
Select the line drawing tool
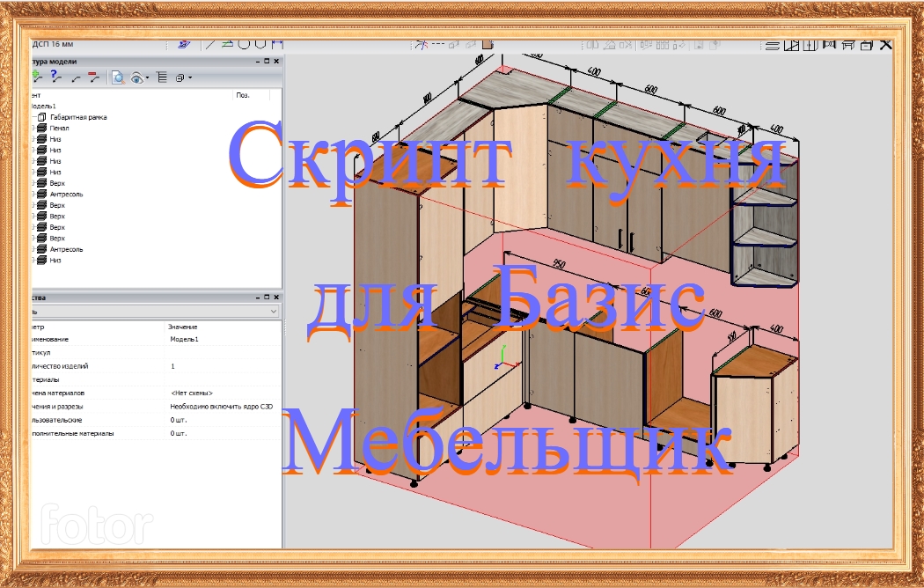pos(210,44)
